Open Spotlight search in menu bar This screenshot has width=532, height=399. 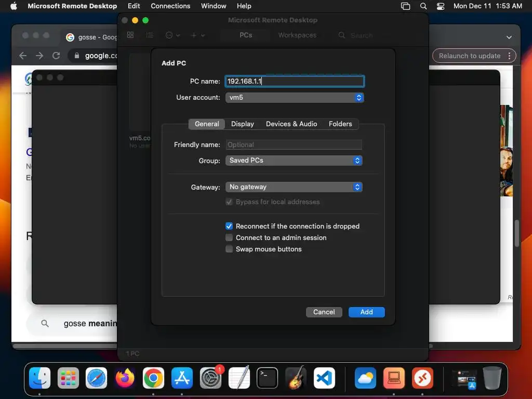(423, 6)
